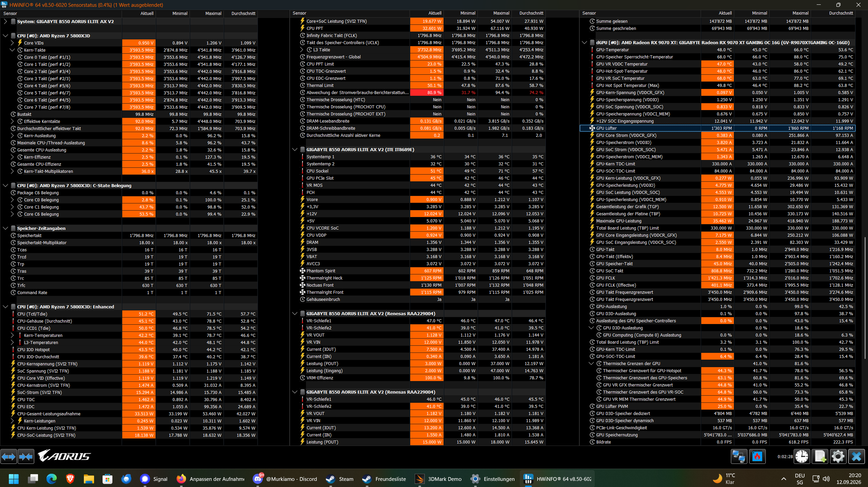Select the Gesamte CPU-Auslastung row
This screenshot has height=487, width=868.
[129, 150]
